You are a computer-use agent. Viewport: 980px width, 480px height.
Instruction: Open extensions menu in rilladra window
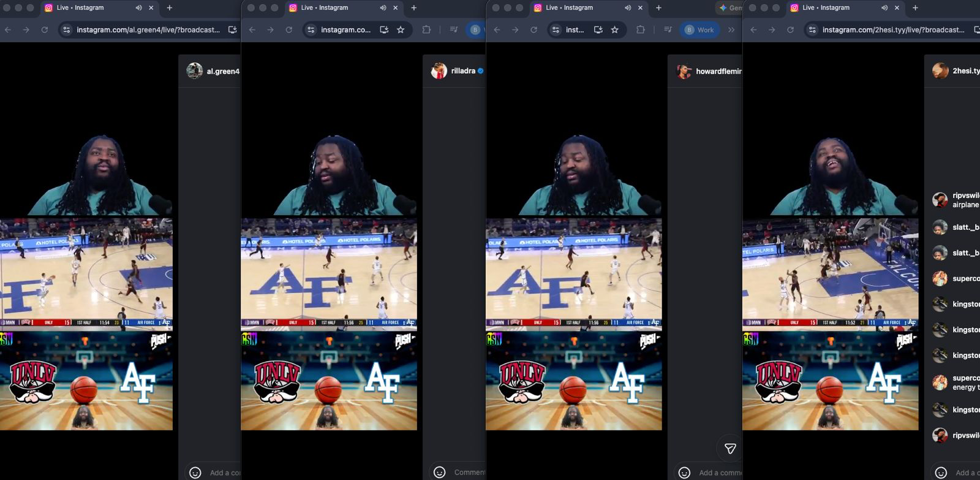pos(426,29)
